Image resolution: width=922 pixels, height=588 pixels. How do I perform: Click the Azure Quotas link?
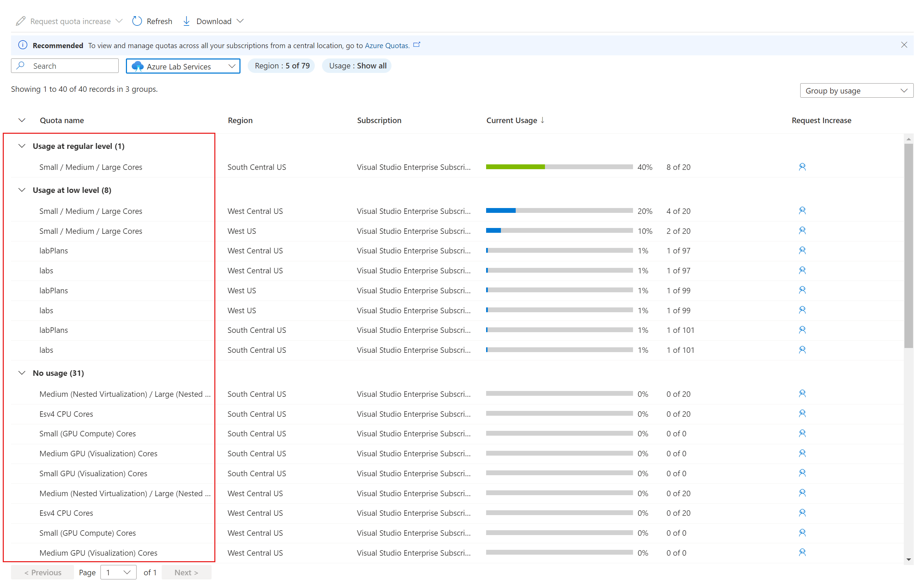point(386,46)
